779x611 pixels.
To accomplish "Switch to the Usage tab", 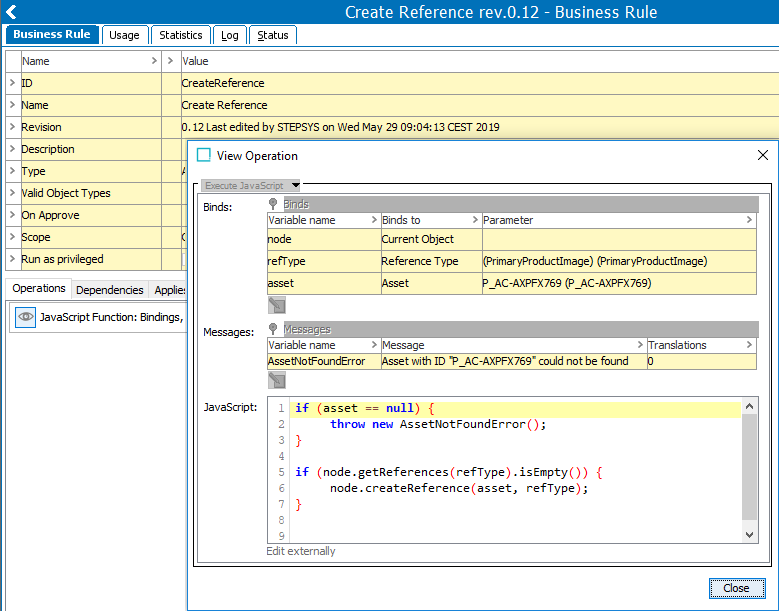I will coord(124,35).
